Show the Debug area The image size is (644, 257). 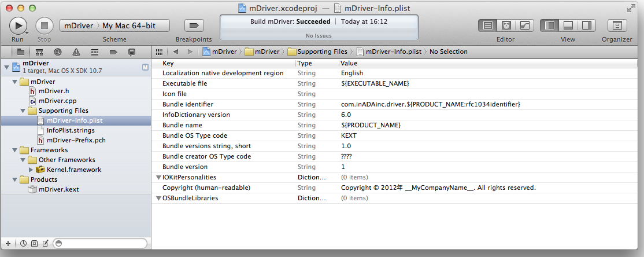pyautogui.click(x=568, y=25)
